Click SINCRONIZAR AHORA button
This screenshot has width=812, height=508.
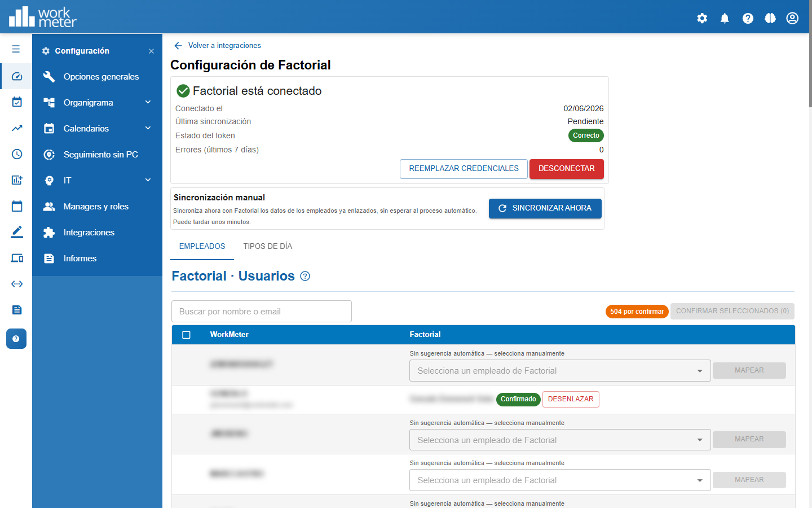coord(545,208)
